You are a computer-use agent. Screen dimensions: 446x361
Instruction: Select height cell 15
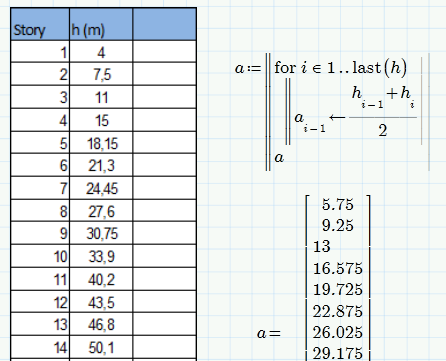tap(101, 120)
